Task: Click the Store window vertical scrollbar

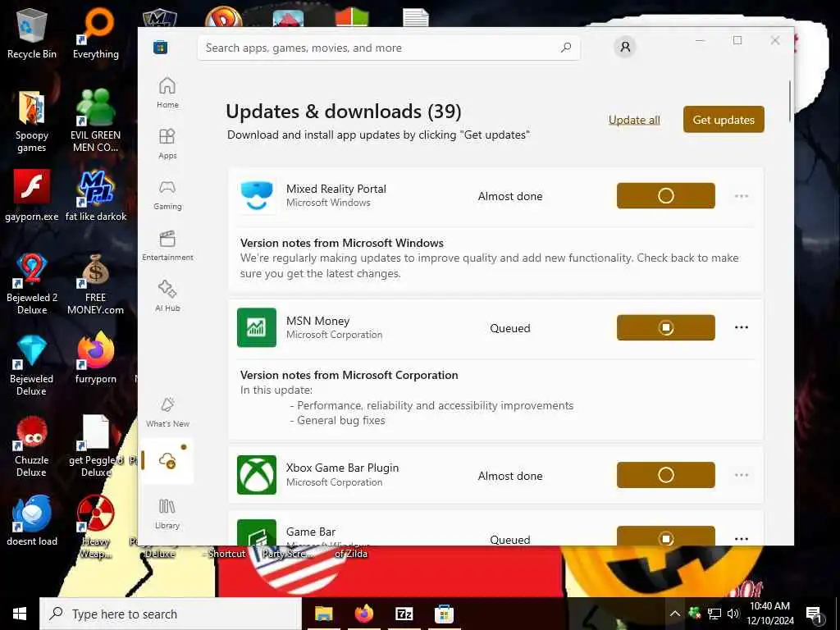Action: (x=790, y=102)
